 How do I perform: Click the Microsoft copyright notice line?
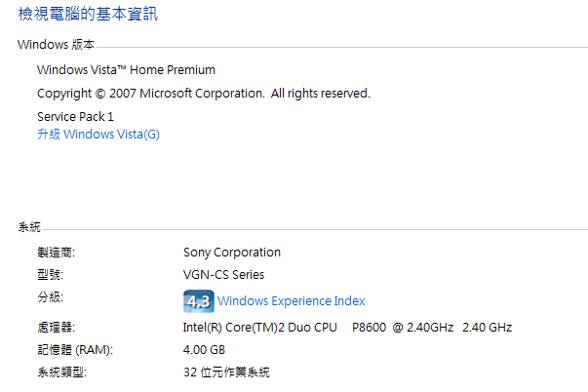click(x=204, y=93)
